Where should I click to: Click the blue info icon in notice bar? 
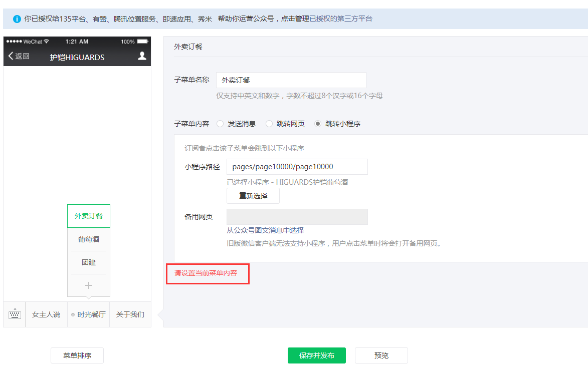tap(17, 19)
